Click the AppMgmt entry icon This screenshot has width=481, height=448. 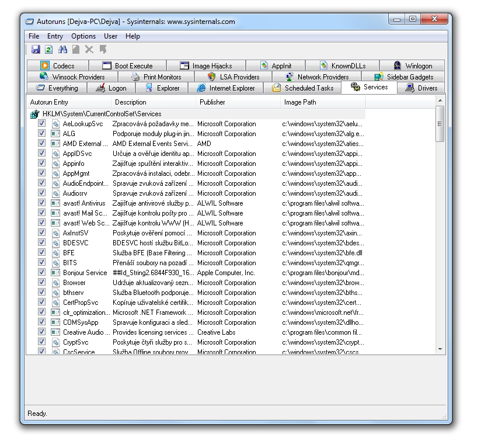click(x=55, y=173)
